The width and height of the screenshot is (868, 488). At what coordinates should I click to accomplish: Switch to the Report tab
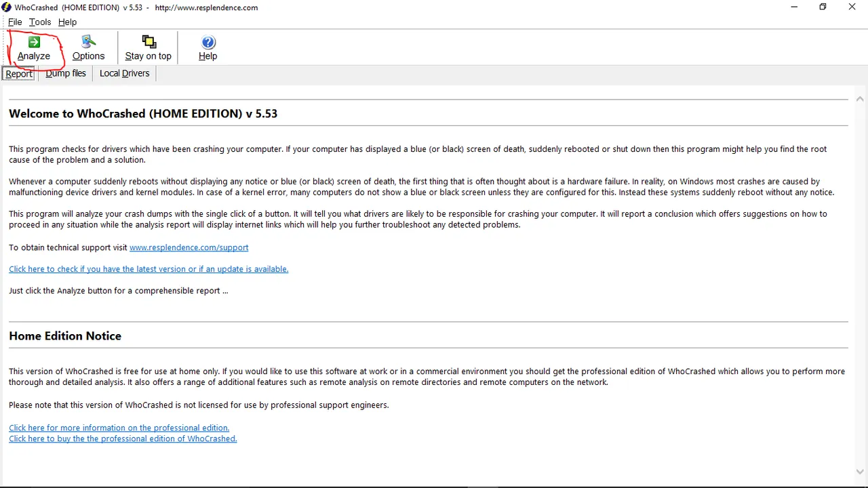tap(20, 73)
